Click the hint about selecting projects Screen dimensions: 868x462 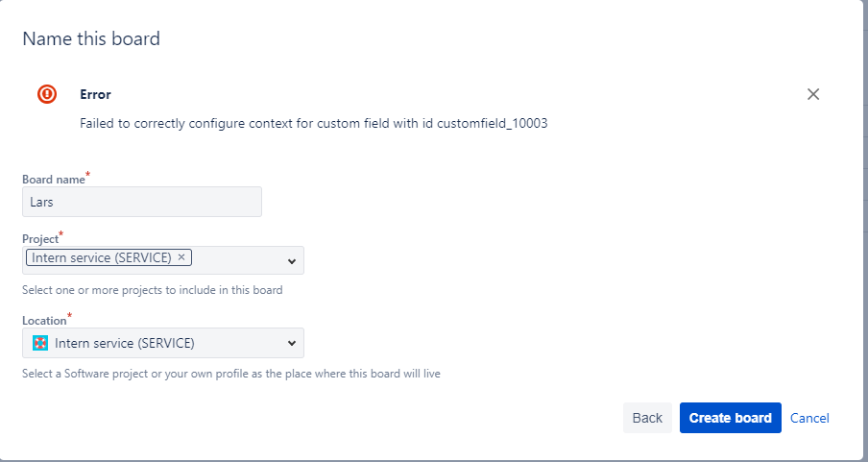(153, 290)
